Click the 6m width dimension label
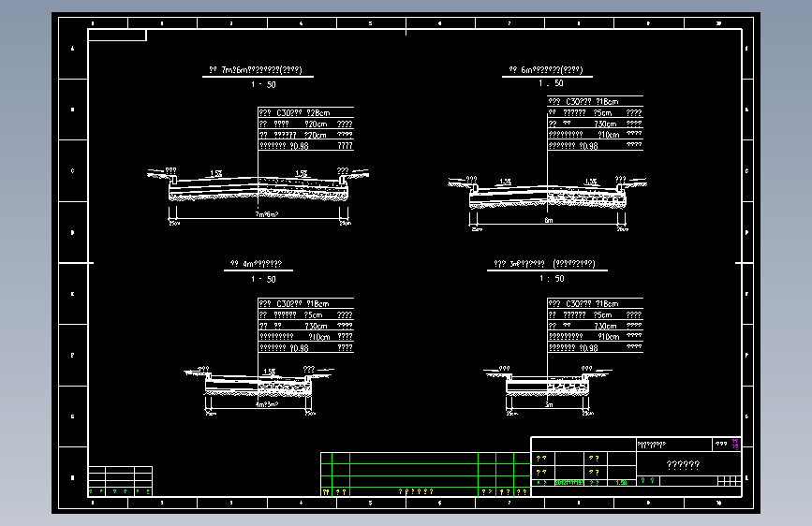Viewport: 812px width, 526px height. [549, 220]
